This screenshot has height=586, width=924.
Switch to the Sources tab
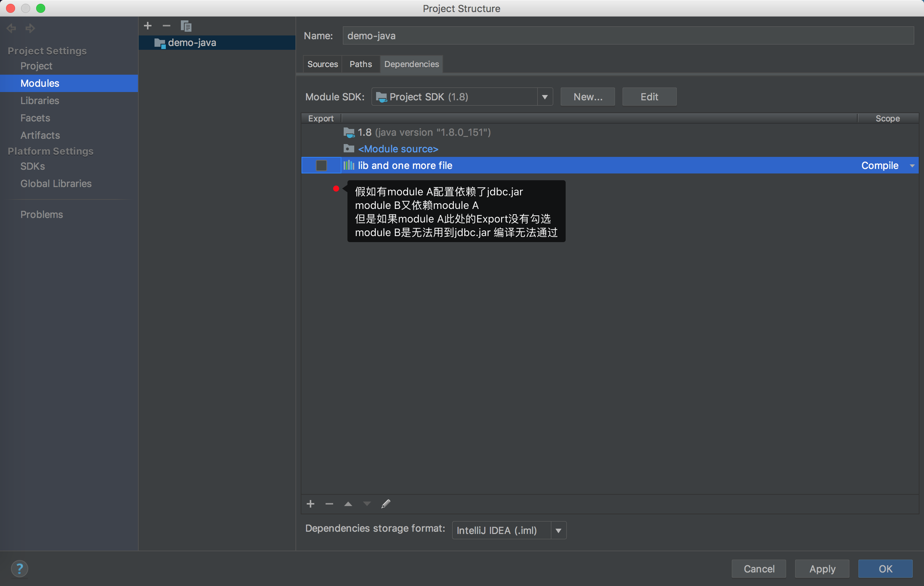[322, 64]
